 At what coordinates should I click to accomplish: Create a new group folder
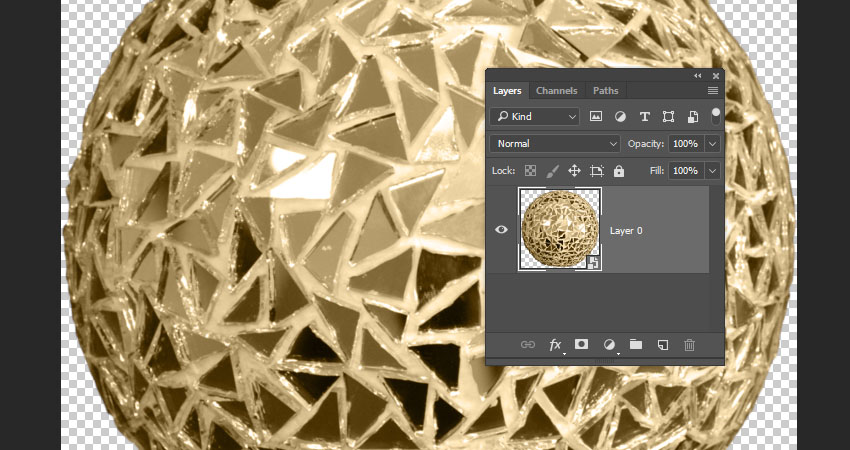[x=636, y=344]
